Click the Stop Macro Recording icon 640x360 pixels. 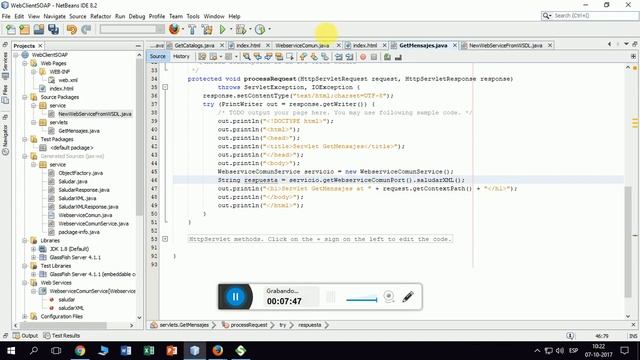pos(374,57)
